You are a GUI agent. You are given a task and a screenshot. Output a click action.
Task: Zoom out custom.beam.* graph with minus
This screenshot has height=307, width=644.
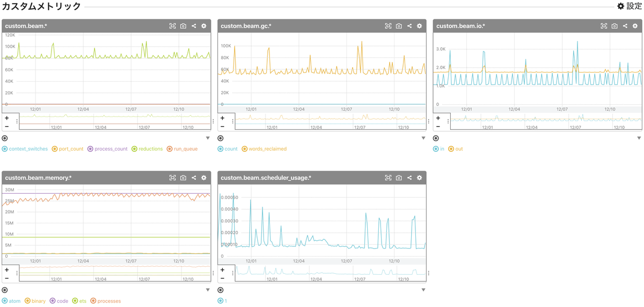(x=6, y=126)
